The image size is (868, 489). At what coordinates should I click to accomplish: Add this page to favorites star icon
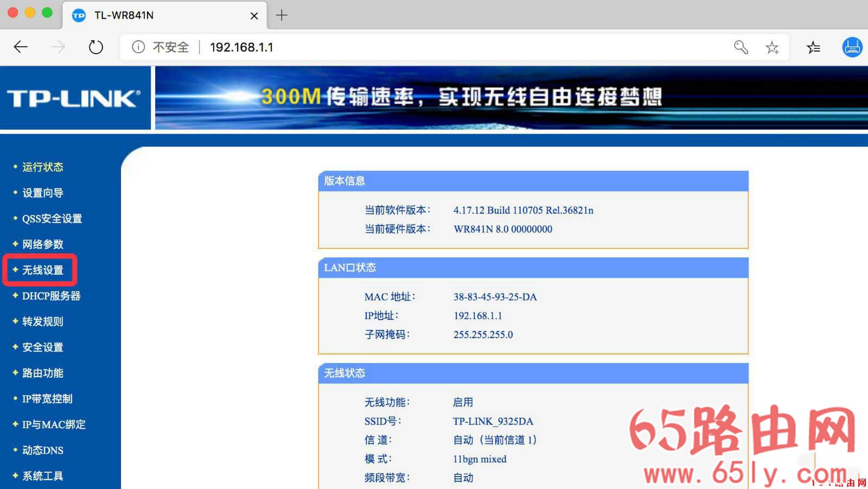772,47
